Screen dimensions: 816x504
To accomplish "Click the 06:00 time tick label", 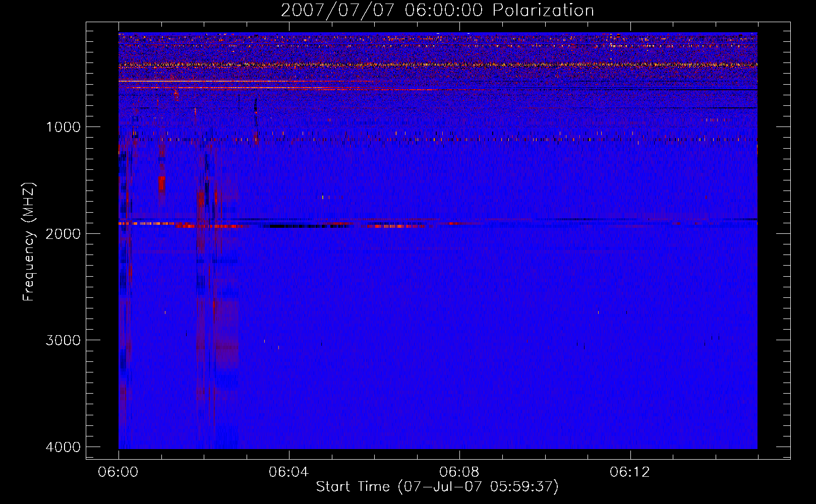I will click(x=118, y=472).
